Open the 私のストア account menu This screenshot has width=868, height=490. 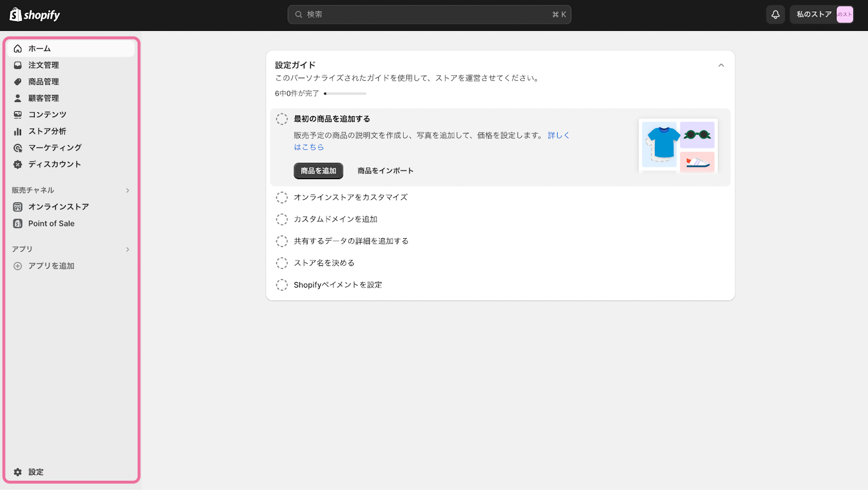(822, 15)
